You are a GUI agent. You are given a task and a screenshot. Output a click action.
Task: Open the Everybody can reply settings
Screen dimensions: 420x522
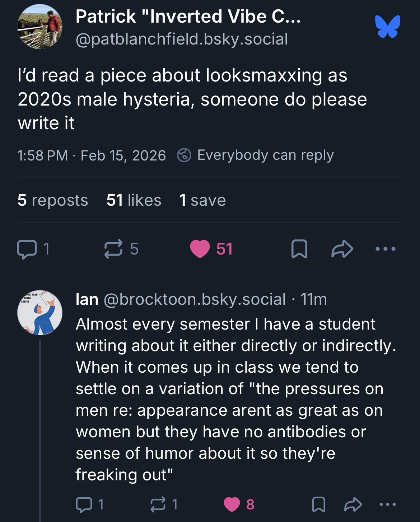click(256, 155)
